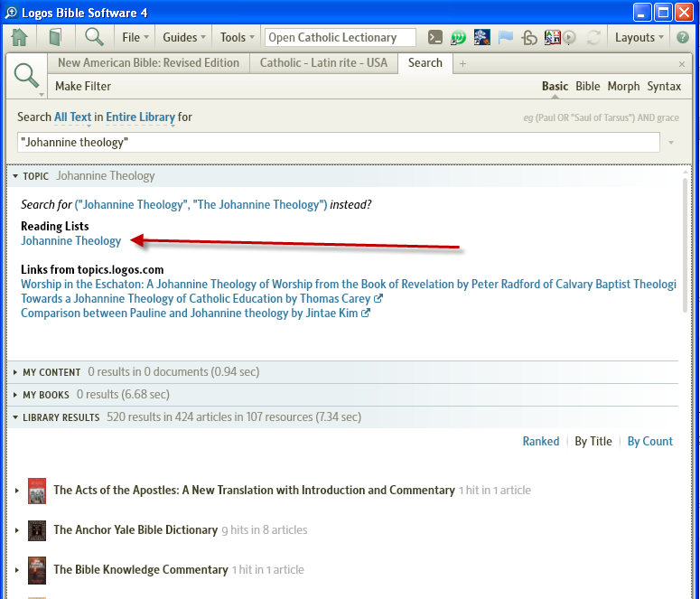Click Make Filter

pos(83,86)
